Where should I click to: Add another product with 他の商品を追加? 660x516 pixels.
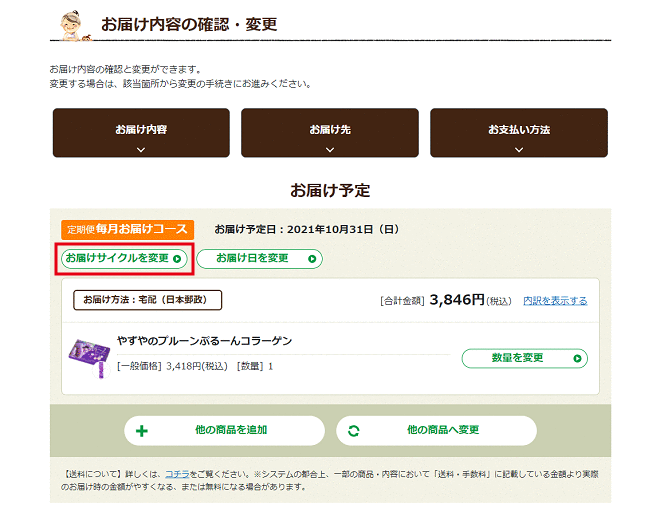coord(224,431)
